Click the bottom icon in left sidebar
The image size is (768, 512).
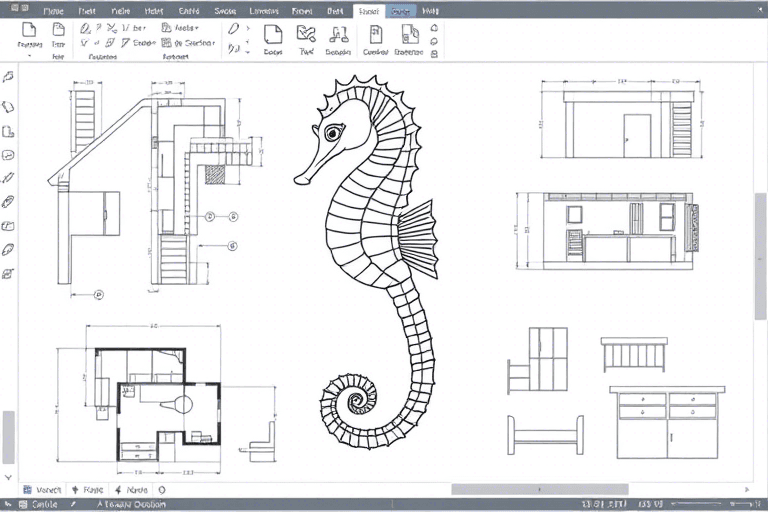(x=9, y=272)
